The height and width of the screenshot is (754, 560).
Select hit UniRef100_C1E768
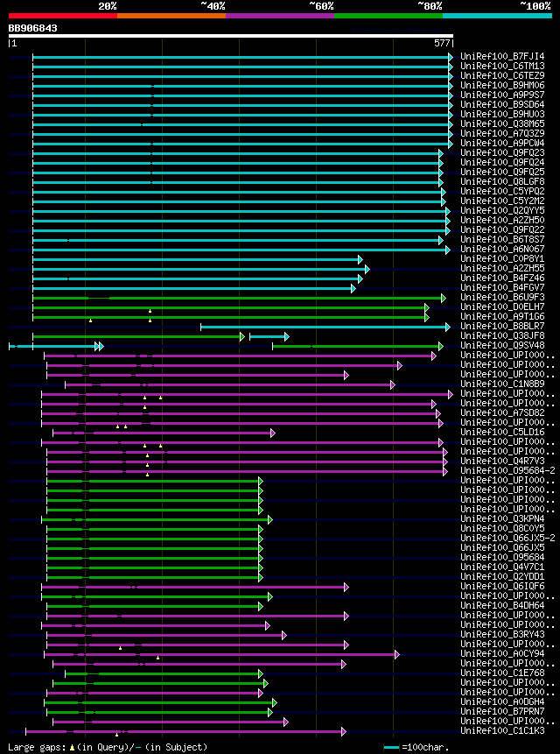pos(502,673)
